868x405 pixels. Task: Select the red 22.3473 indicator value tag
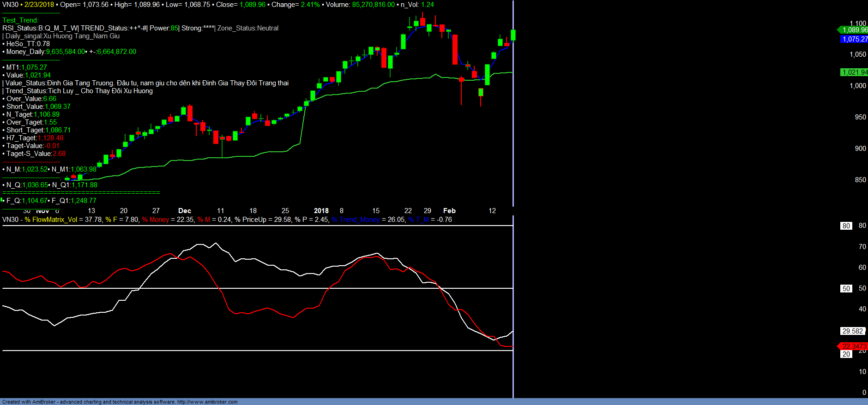(854, 346)
